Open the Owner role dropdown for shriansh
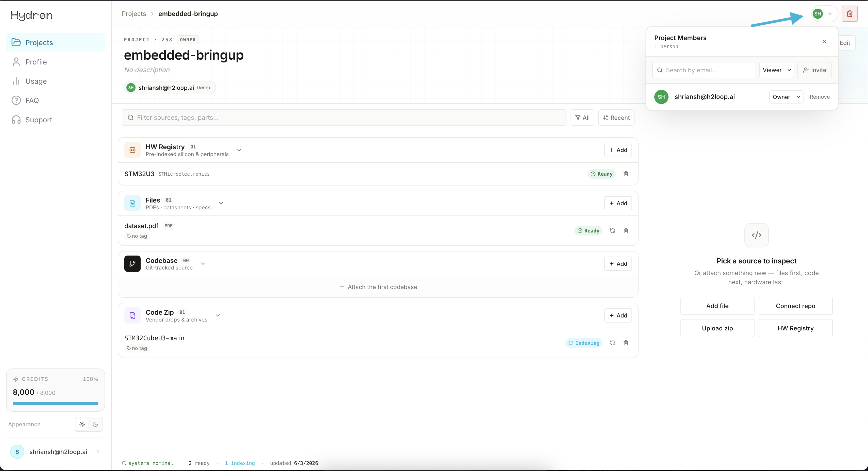Viewport: 868px width, 471px height. pos(786,97)
